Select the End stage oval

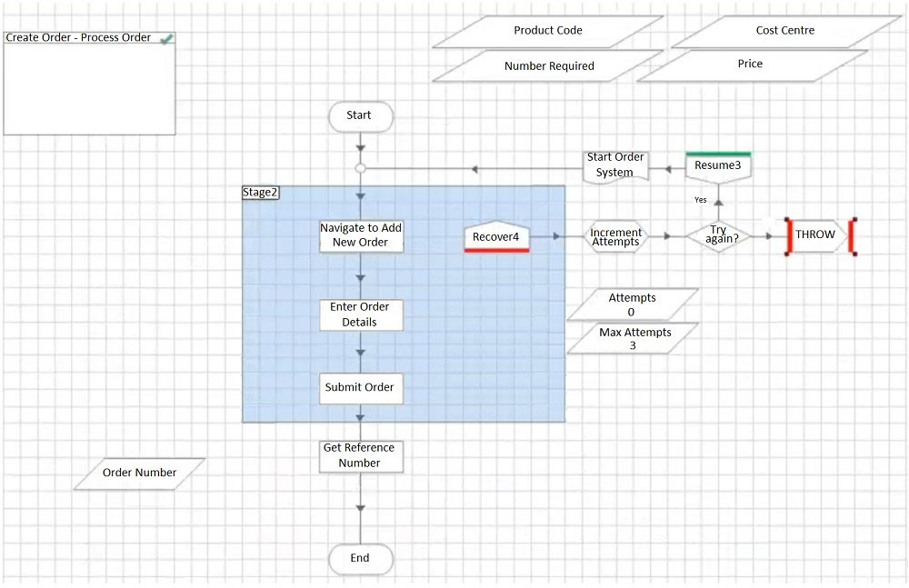click(360, 558)
